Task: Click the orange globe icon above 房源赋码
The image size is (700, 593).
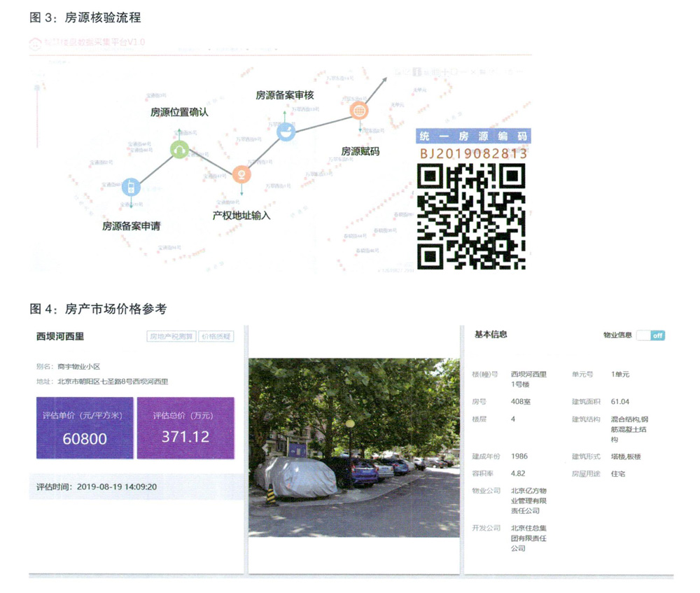Action: click(359, 111)
